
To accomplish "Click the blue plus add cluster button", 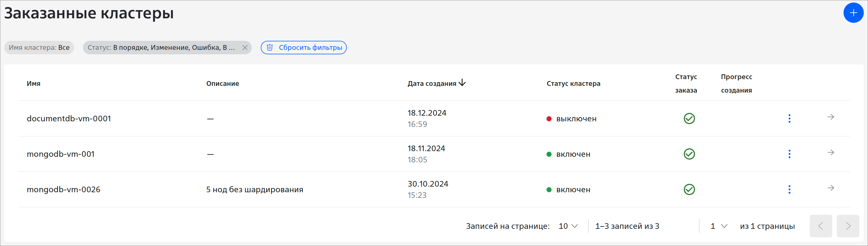I will coord(853,13).
